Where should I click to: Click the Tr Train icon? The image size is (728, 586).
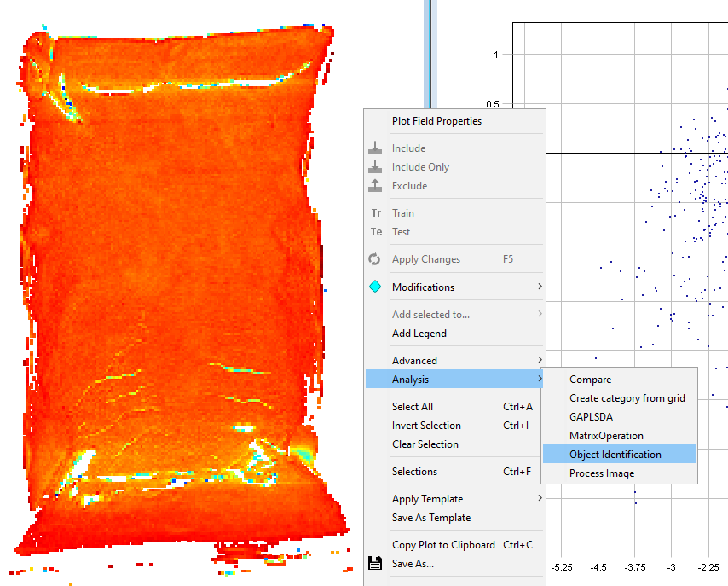point(376,213)
